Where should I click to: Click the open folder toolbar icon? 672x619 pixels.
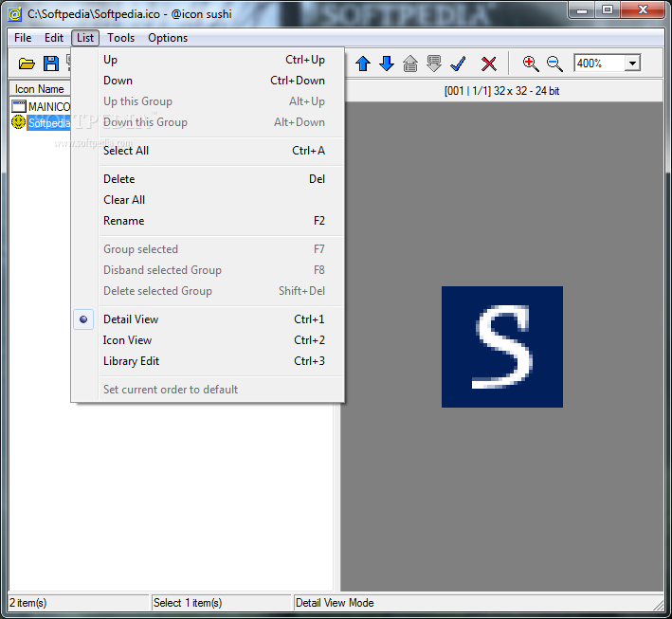[x=27, y=64]
